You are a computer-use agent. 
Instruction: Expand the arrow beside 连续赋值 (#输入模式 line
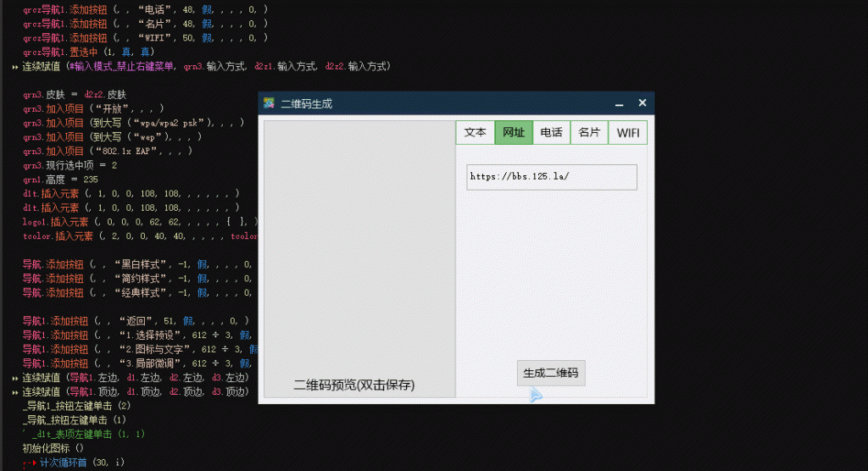[x=15, y=66]
